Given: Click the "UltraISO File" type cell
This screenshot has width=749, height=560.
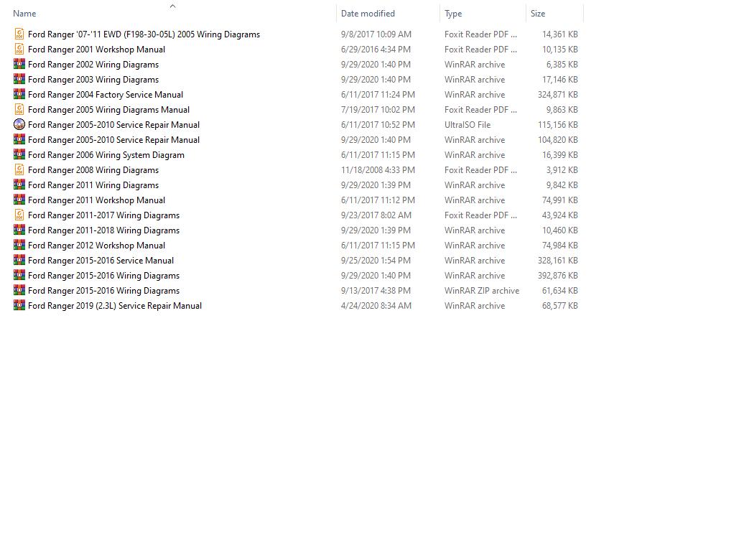Looking at the screenshot, I should [x=467, y=125].
